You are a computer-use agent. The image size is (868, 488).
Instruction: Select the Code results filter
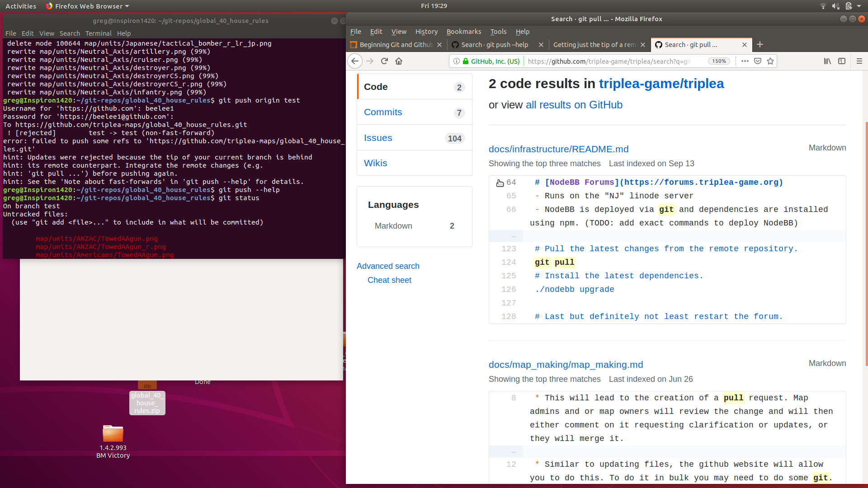click(x=415, y=87)
